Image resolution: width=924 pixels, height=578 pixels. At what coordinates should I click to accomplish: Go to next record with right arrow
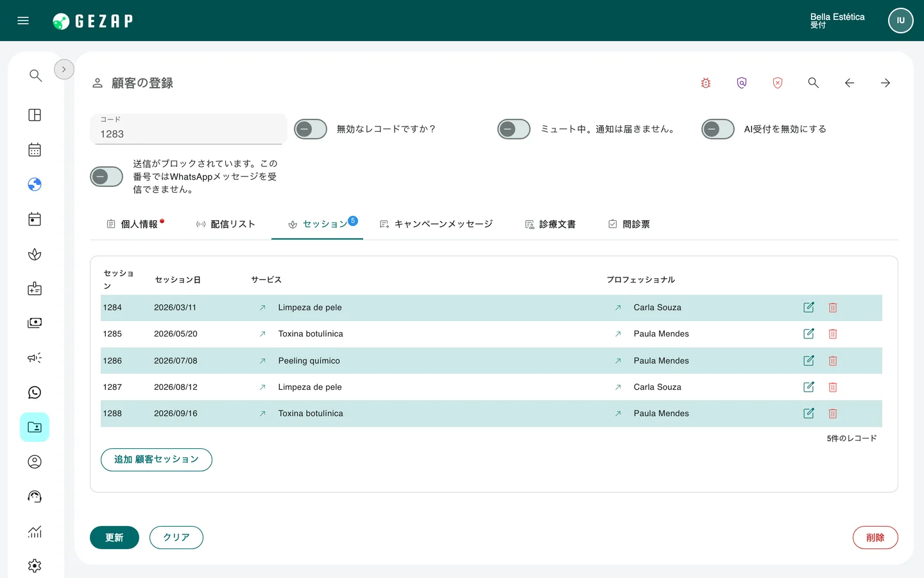tap(886, 83)
